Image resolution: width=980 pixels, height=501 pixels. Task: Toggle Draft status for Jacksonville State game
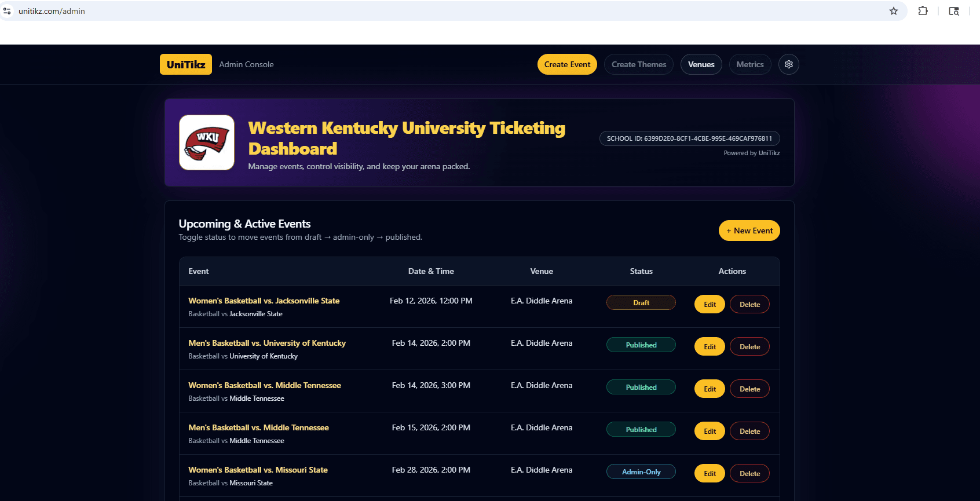click(x=641, y=302)
